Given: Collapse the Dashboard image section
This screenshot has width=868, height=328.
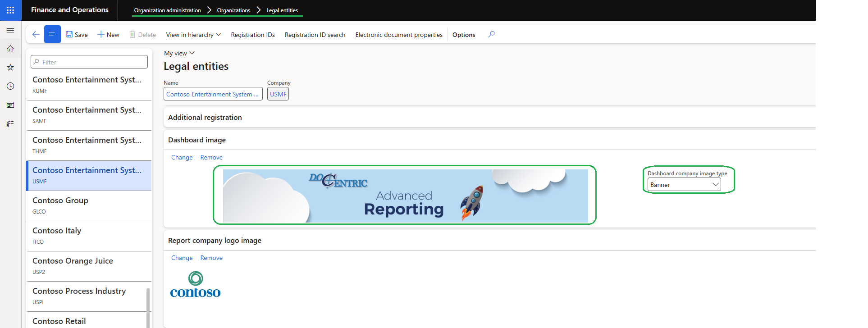Looking at the screenshot, I should point(489,140).
